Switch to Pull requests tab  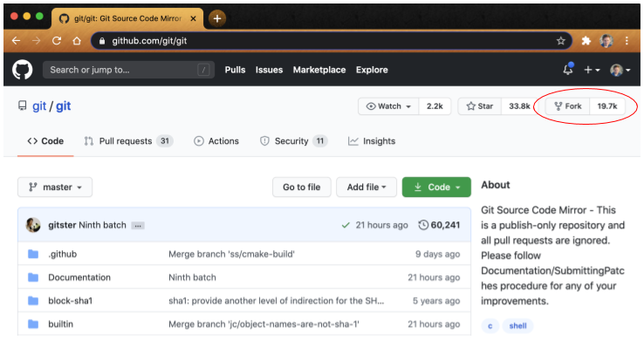(x=128, y=141)
